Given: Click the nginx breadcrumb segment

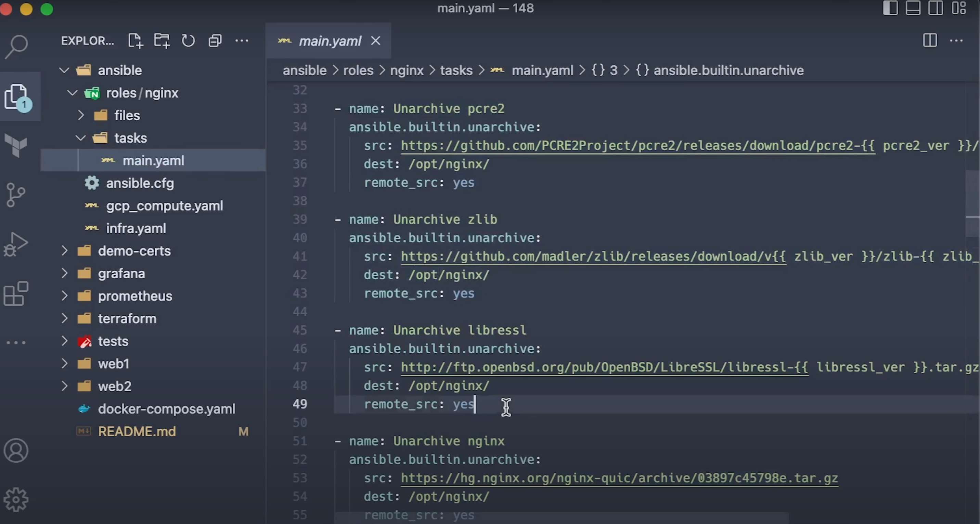Looking at the screenshot, I should click(407, 70).
